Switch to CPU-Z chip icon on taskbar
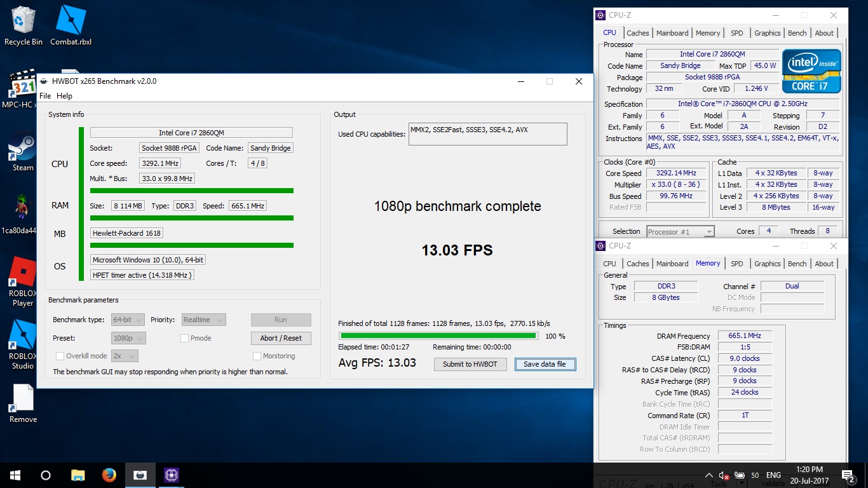Screen dimensions: 868x488 pyautogui.click(x=171, y=475)
